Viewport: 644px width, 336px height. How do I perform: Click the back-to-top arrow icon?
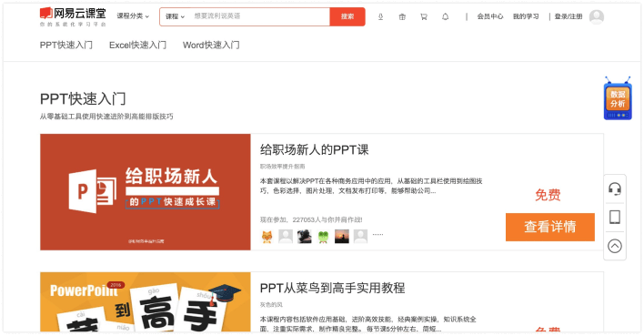614,246
